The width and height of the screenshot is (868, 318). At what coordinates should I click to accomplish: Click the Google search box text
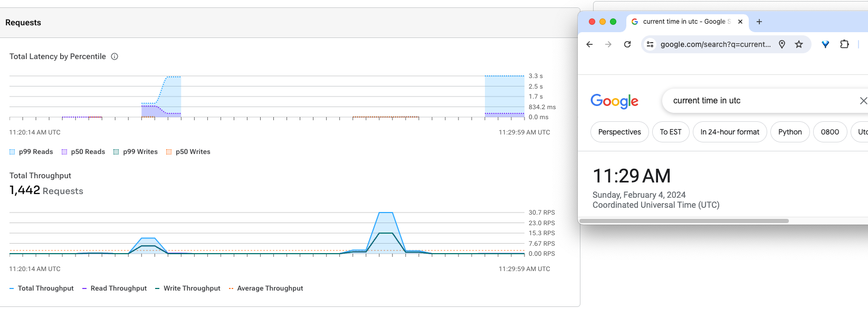point(707,101)
